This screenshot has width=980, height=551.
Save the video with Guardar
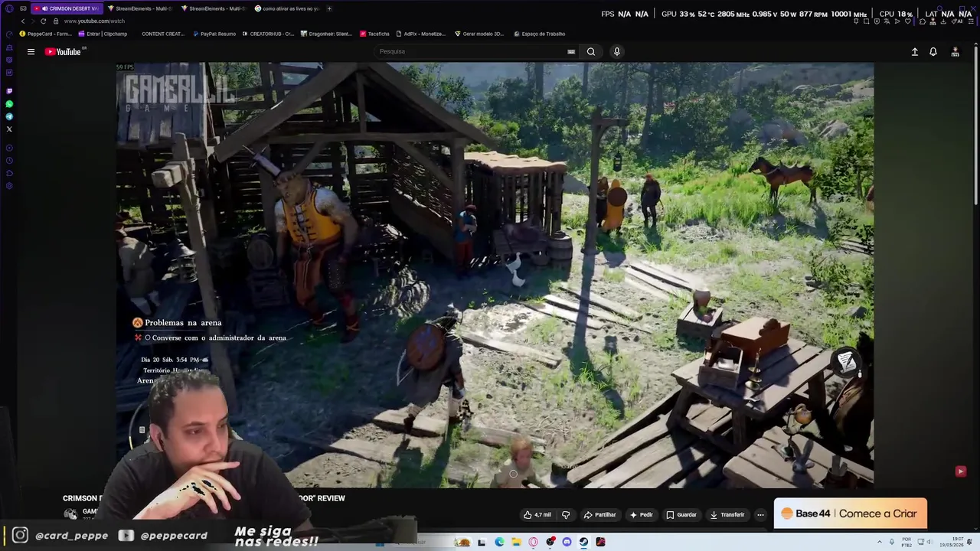(681, 515)
